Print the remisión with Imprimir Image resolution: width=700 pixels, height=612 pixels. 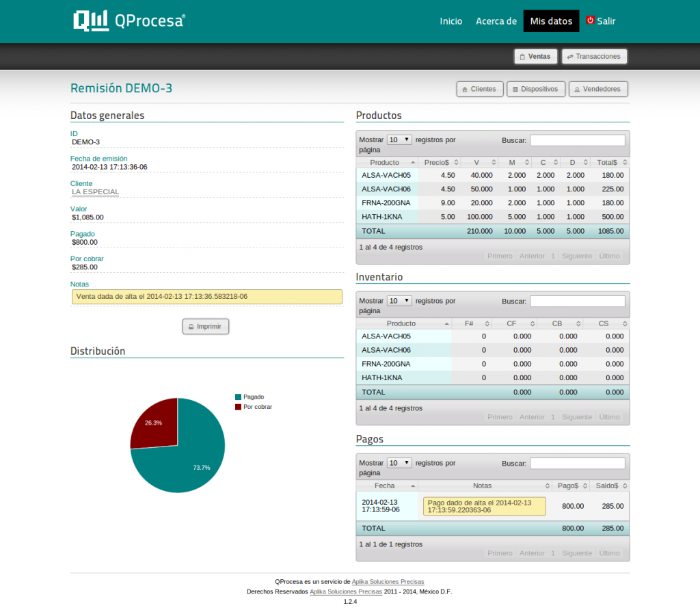tap(205, 327)
